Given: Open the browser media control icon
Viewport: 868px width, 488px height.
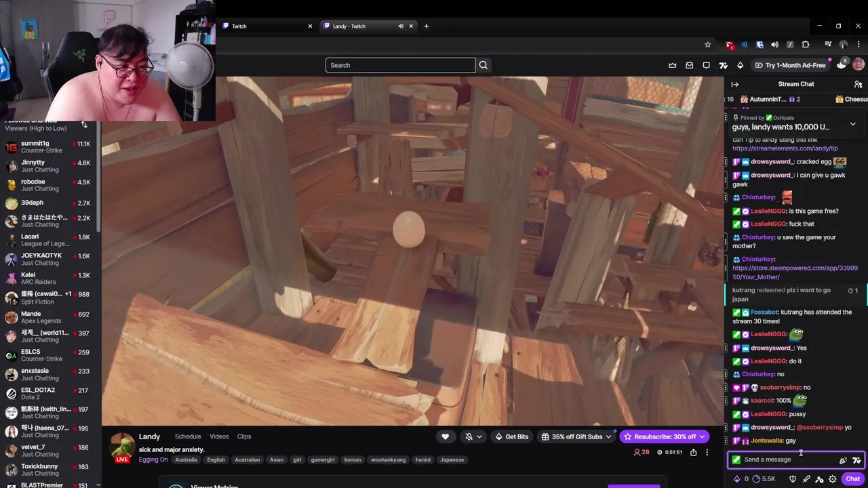Looking at the screenshot, I should point(828,45).
